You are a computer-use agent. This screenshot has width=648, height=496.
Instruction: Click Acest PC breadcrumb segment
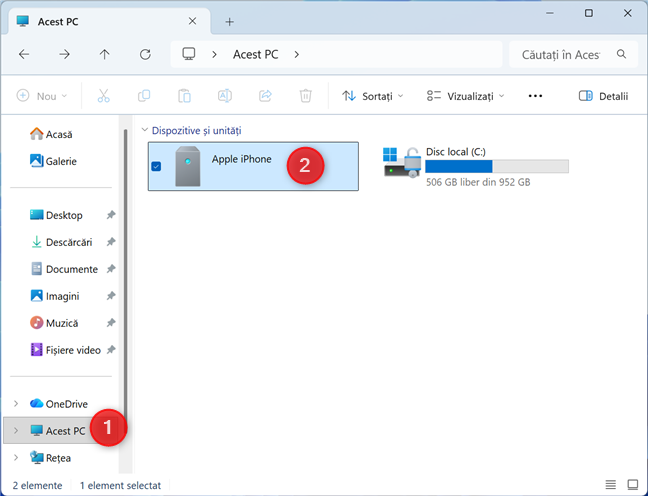pos(255,54)
